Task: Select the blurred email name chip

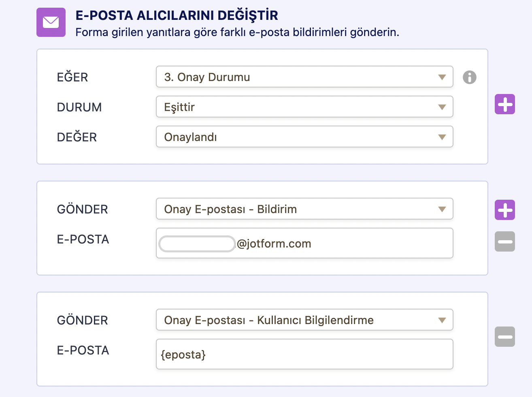Action: click(x=197, y=244)
